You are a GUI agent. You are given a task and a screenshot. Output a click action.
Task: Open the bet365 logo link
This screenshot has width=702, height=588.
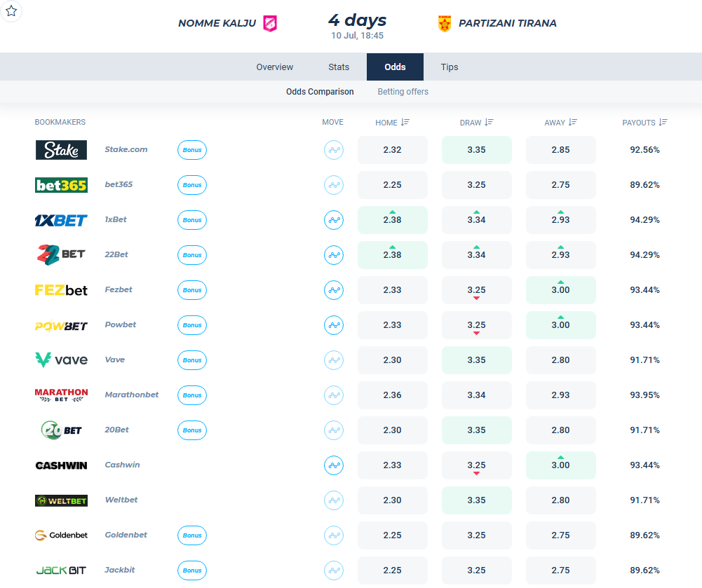61,185
